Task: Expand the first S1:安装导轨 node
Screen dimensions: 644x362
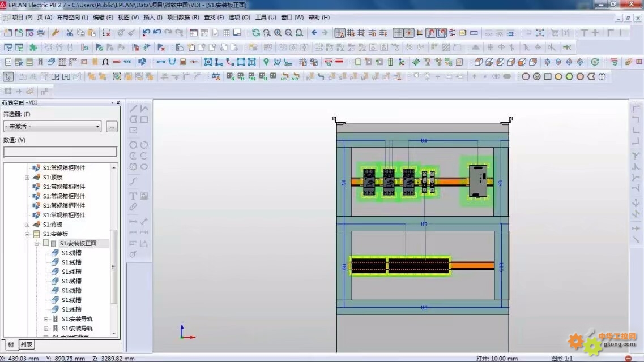Action: pyautogui.click(x=46, y=319)
